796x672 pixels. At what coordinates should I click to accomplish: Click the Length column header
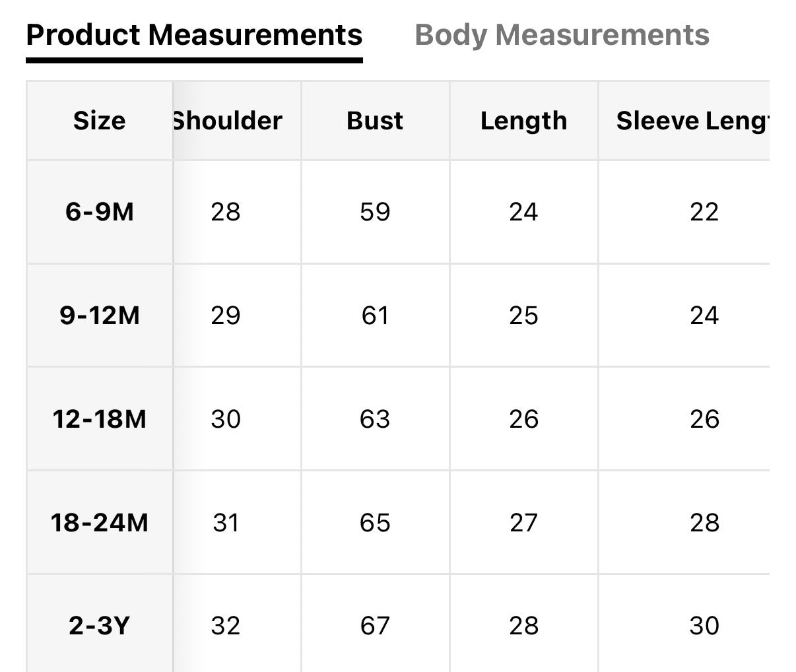click(x=523, y=121)
